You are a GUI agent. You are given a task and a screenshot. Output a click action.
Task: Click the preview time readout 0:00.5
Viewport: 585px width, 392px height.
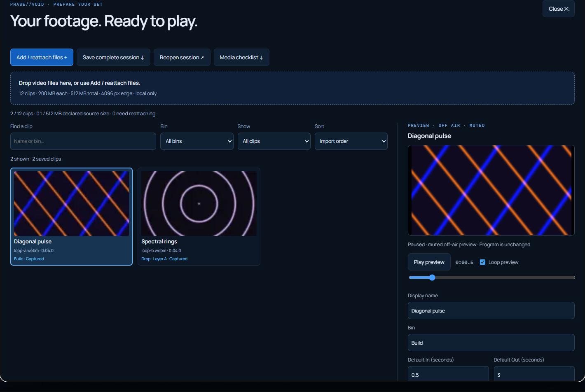pos(464,262)
